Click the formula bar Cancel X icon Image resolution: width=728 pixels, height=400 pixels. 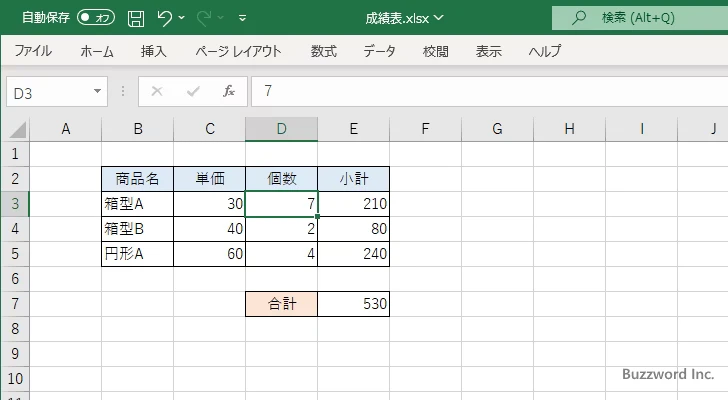[x=157, y=91]
